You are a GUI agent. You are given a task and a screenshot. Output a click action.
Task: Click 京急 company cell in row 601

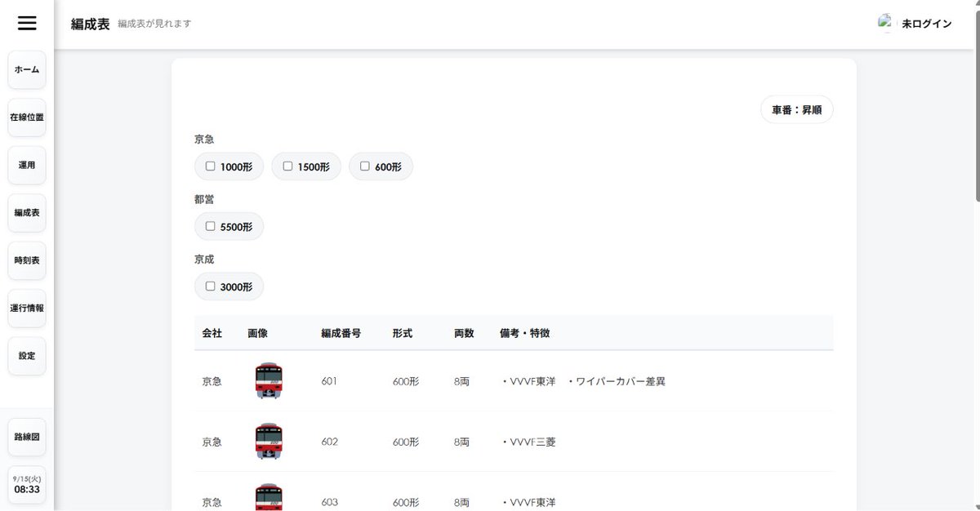[212, 381]
